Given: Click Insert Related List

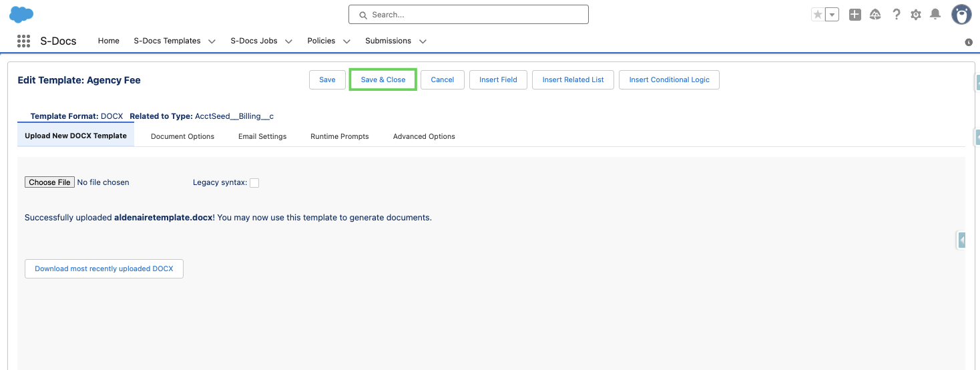Looking at the screenshot, I should [x=573, y=79].
